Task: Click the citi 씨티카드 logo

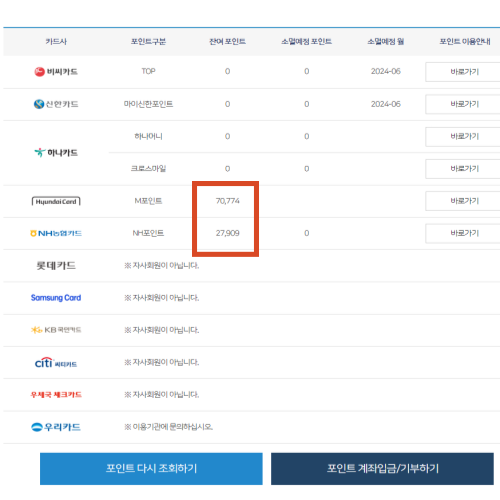Action: [x=56, y=363]
